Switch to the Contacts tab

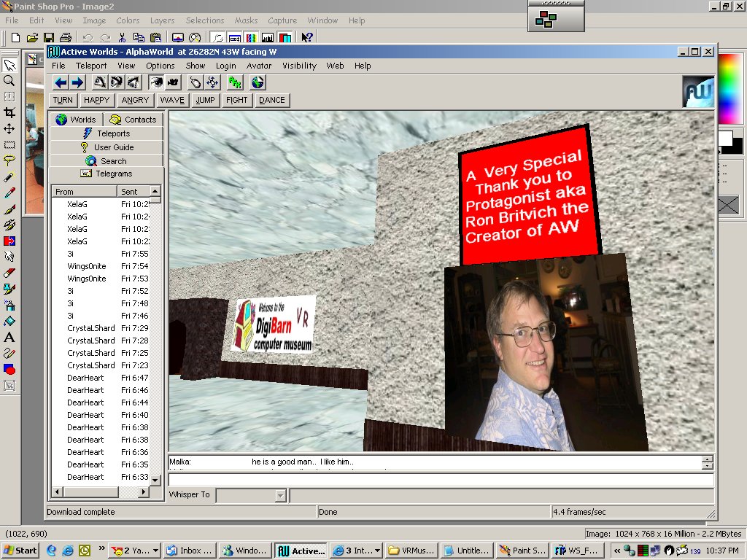[134, 120]
